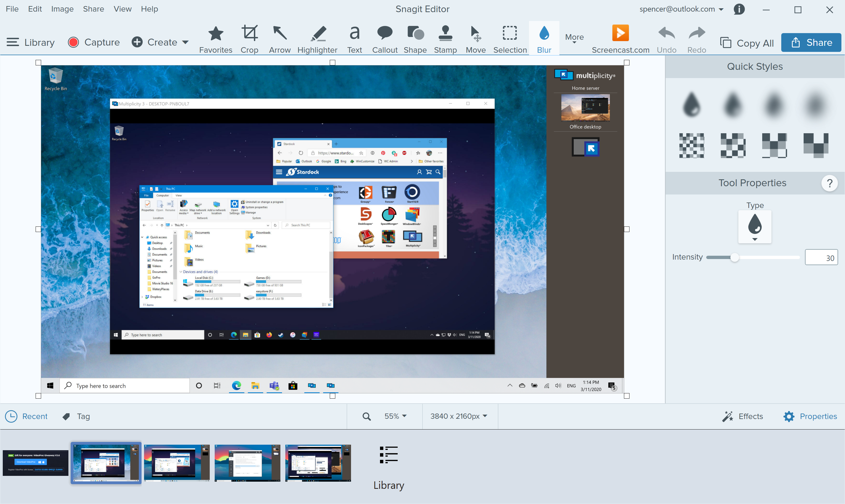The image size is (845, 504).
Task: Click the Copy All button
Action: click(x=747, y=43)
